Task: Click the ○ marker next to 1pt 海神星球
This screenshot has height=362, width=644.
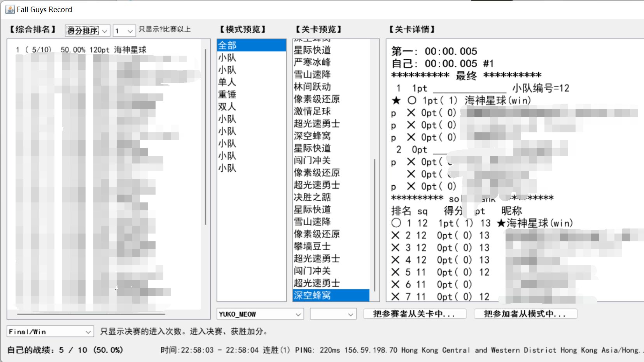Action: 411,100
